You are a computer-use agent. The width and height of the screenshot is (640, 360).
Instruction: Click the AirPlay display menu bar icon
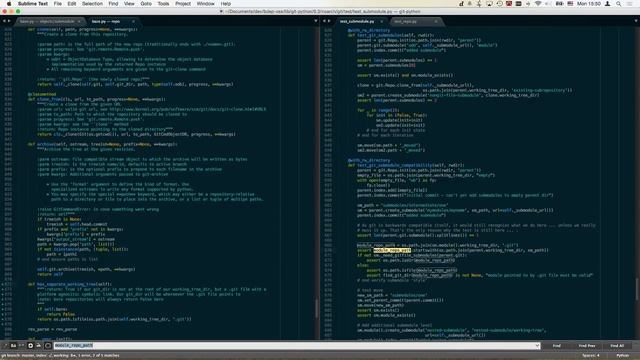pyautogui.click(x=489, y=4)
